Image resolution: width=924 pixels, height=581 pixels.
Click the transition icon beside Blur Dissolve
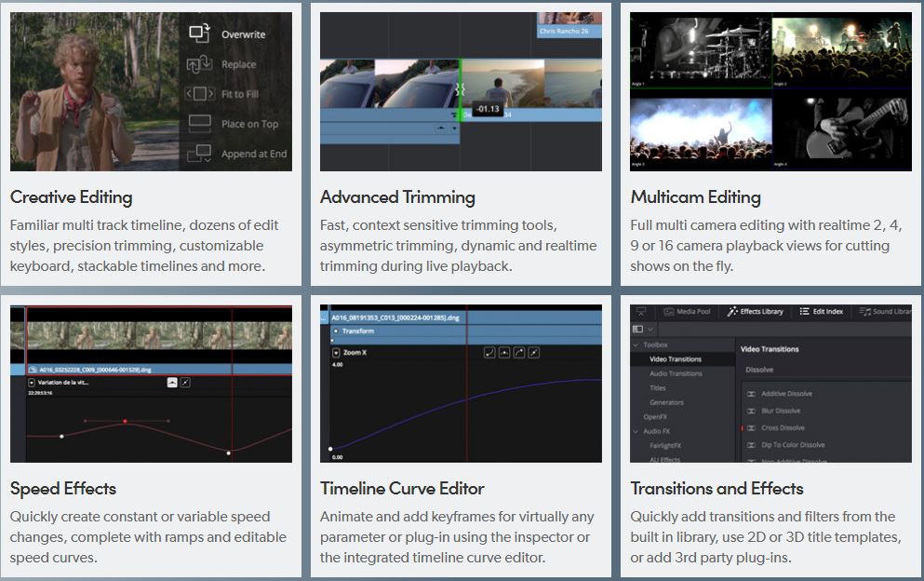(x=751, y=412)
